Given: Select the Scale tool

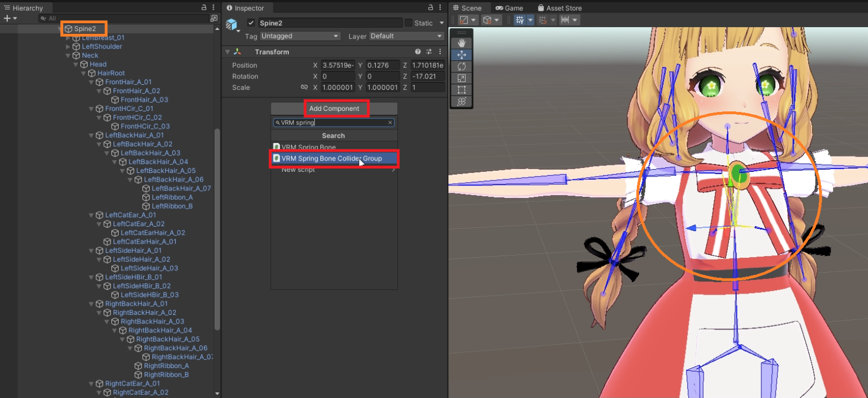Looking at the screenshot, I should pos(462,78).
